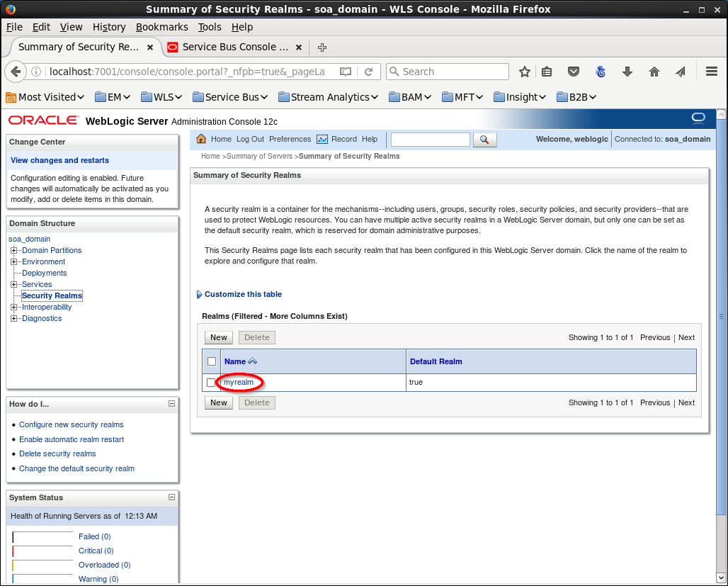728x586 pixels.
Task: Save the page to Pocket
Action: tap(574, 72)
